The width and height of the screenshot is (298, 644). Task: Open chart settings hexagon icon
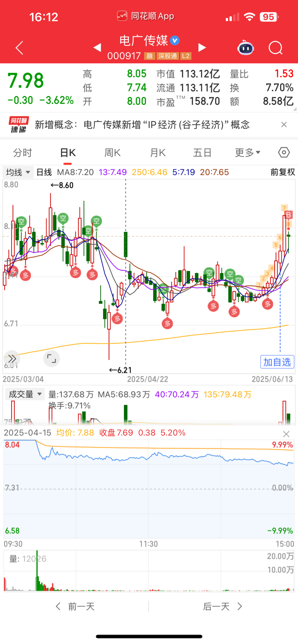pos(284,153)
